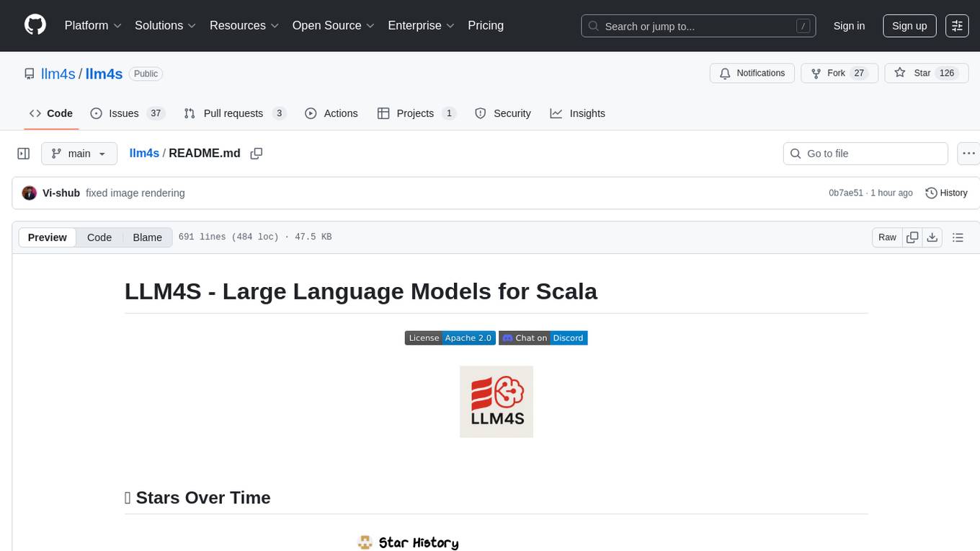
Task: Switch to the Projects tab
Action: tap(416, 113)
